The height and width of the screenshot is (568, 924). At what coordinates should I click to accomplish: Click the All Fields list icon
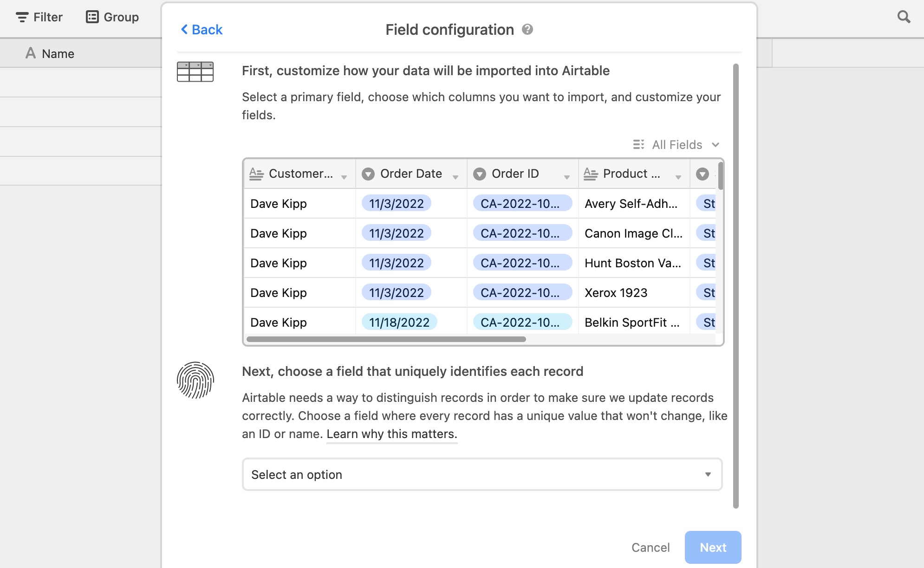pos(638,145)
